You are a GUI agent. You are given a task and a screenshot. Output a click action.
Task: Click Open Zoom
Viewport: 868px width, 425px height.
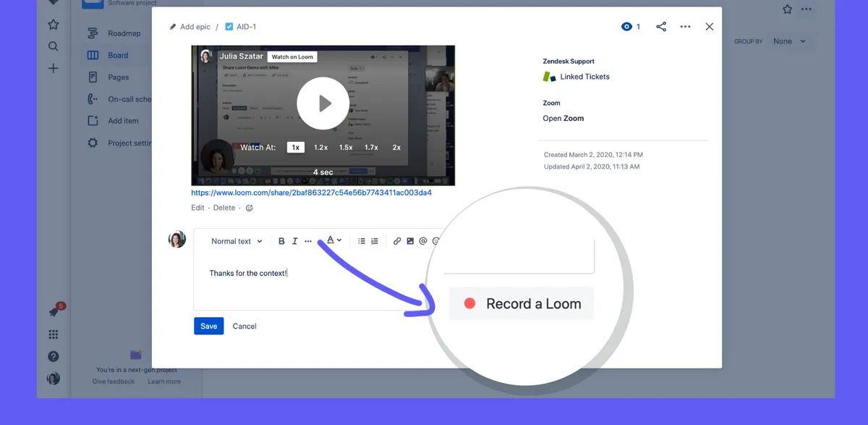point(563,118)
